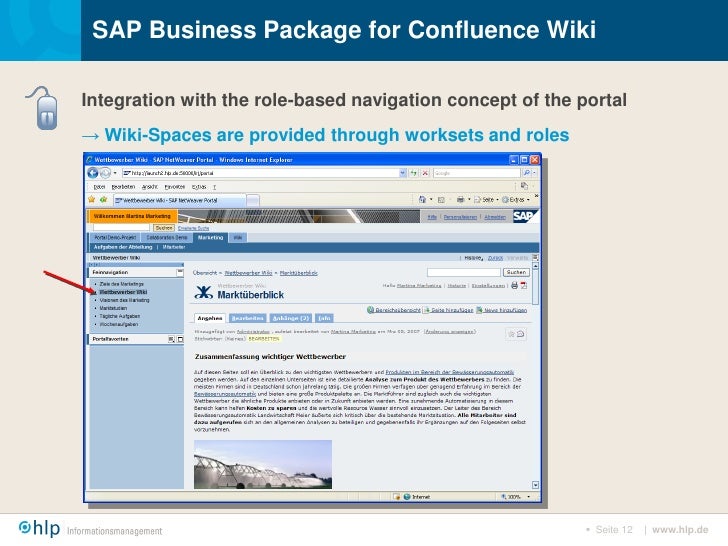Open the Erweiterte Suche link
Image resolution: width=728 pixels, height=546 pixels.
pyautogui.click(x=193, y=228)
